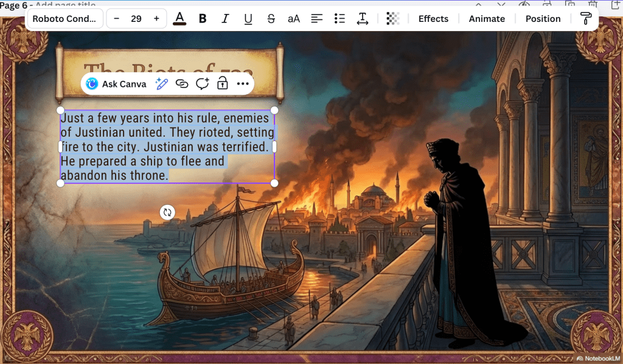
Task: Open the Roboto Condensed font dropdown
Action: [64, 19]
